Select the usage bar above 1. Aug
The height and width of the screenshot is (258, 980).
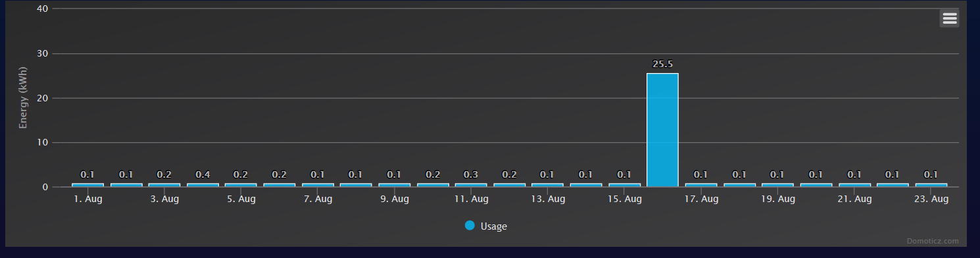click(87, 185)
